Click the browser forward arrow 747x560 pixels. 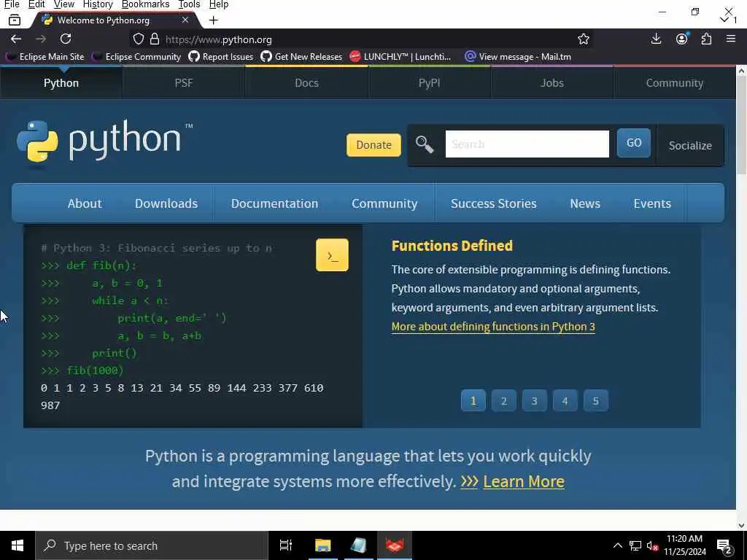point(41,39)
